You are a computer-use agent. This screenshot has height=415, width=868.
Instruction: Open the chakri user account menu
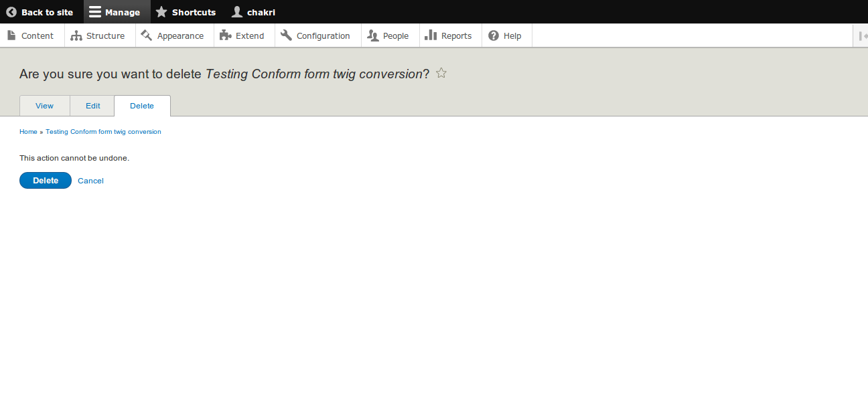pos(253,12)
